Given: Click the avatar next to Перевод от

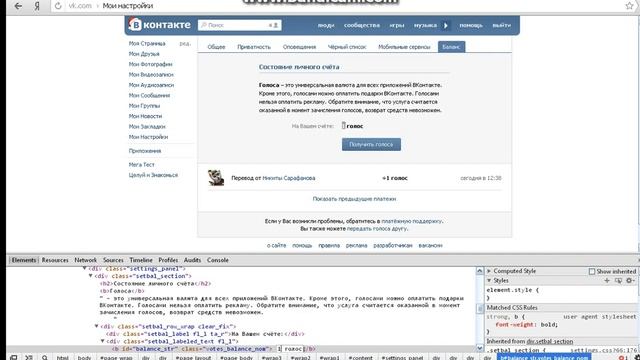Looking at the screenshot, I should (216, 178).
